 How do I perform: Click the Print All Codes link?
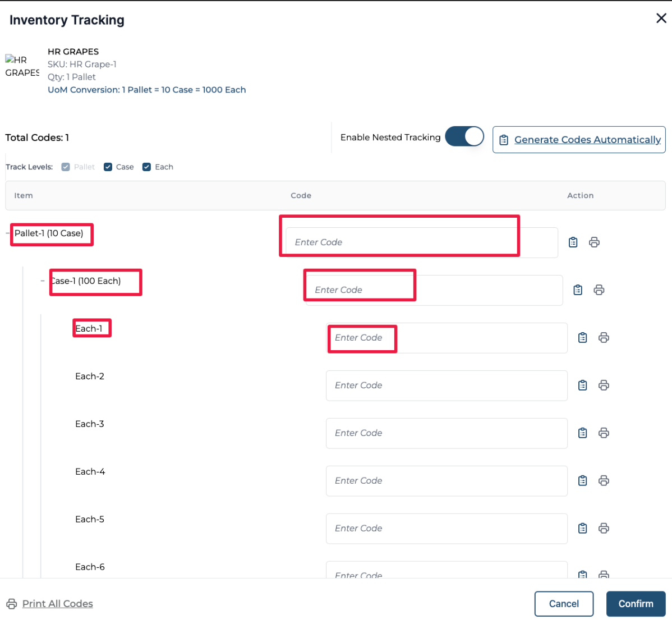click(x=57, y=604)
